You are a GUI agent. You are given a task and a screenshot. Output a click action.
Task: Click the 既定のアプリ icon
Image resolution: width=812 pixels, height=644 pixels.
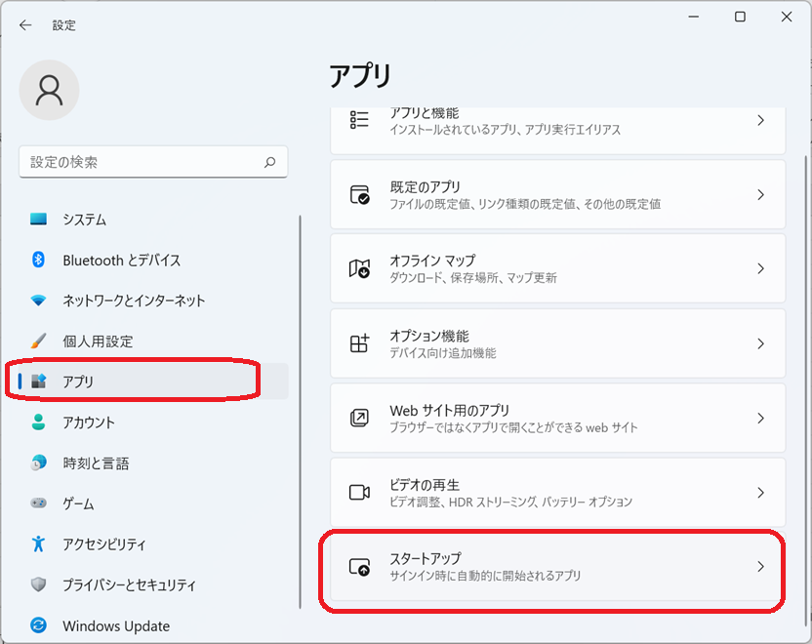coord(359,194)
